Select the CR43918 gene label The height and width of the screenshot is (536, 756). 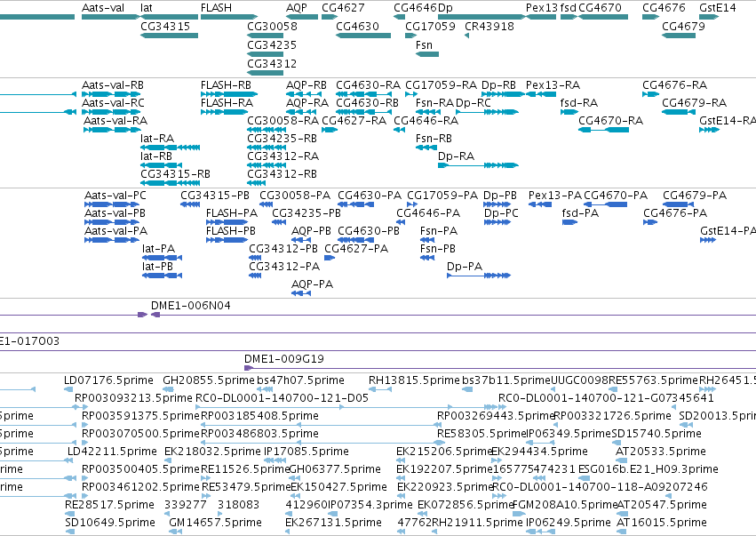click(489, 26)
